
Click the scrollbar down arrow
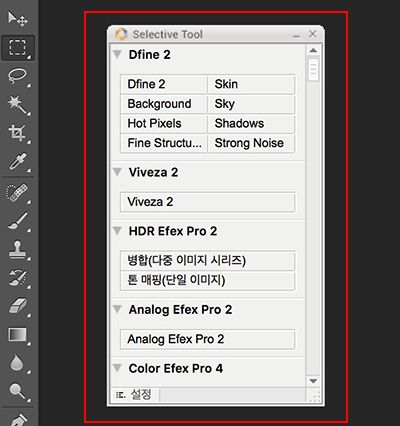click(x=313, y=381)
